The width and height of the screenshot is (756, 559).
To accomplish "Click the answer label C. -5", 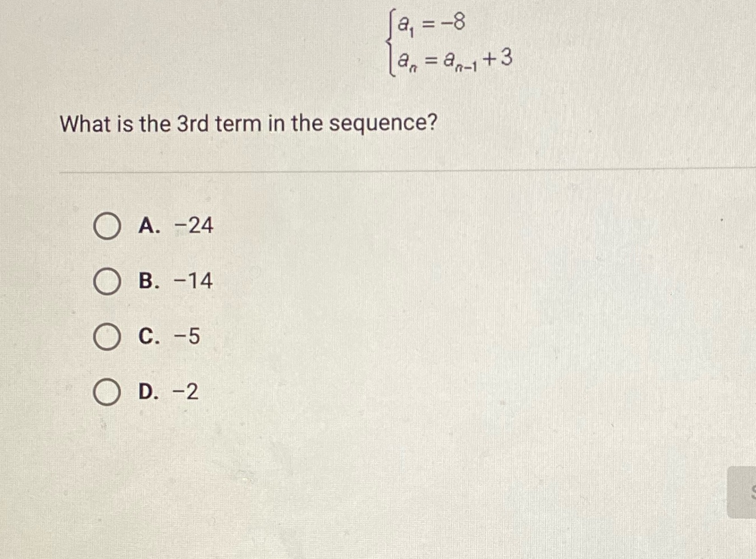I will (167, 337).
